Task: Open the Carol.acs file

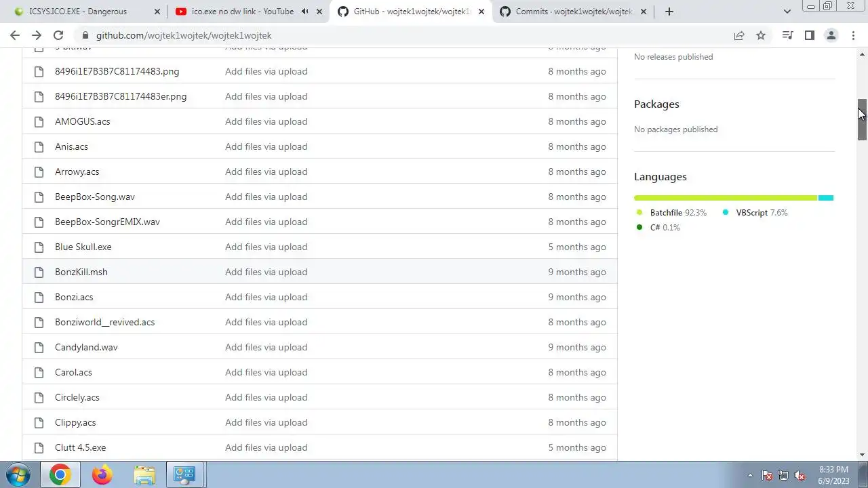Action: click(x=73, y=372)
